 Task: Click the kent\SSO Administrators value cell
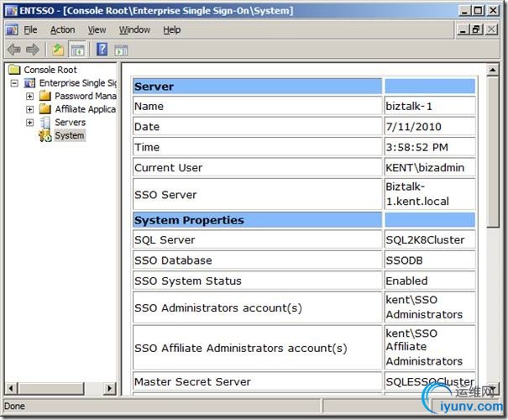click(x=430, y=307)
